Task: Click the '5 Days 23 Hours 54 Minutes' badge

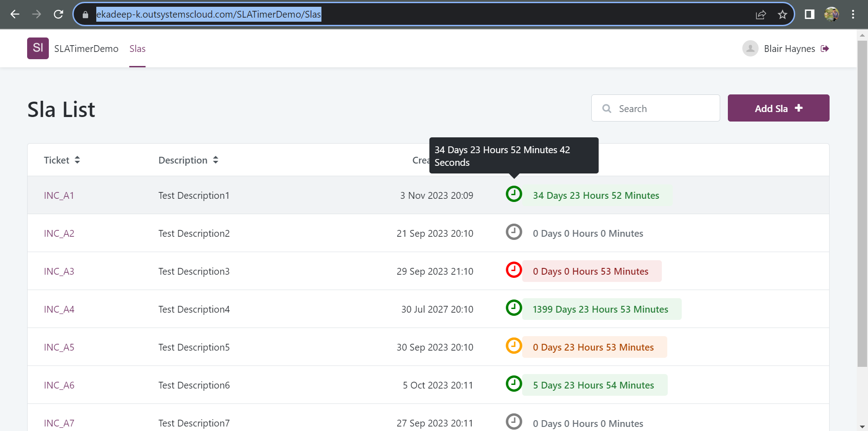Action: coord(594,385)
